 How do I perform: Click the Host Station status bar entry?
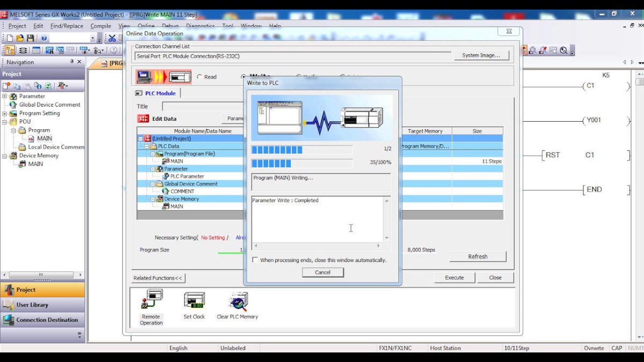(x=445, y=348)
